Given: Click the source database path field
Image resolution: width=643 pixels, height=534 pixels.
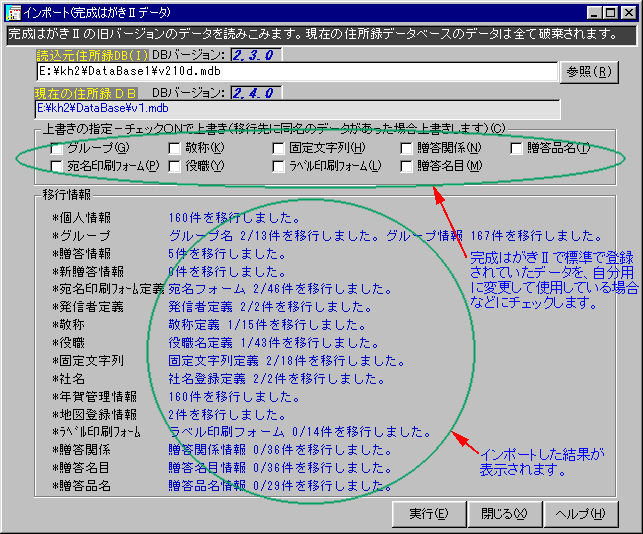Looking at the screenshot, I should click(295, 72).
